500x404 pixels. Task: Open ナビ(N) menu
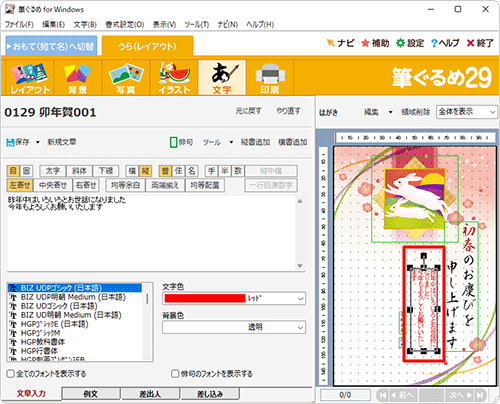pos(228,24)
